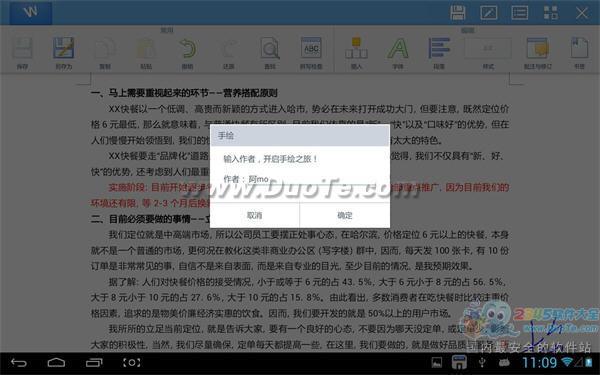Viewport: 600px width, 375px height.
Task: Open the 书签 bookmark page tool
Action: (579, 53)
